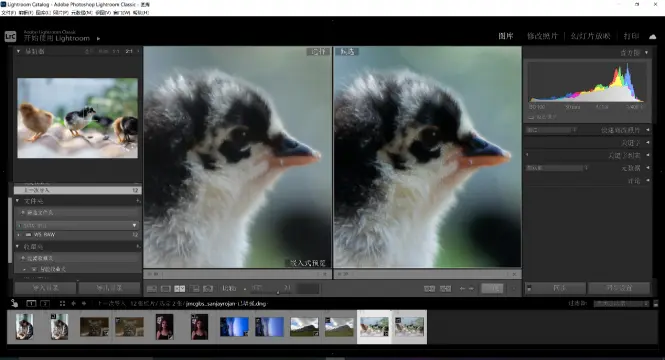
Task: Collapse the Folders panel triangle
Action: (17, 201)
